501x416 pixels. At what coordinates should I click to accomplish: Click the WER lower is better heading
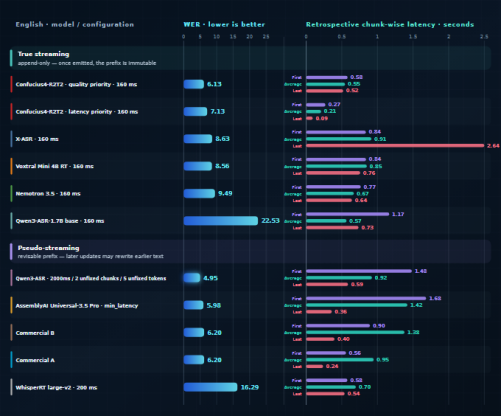coord(224,24)
